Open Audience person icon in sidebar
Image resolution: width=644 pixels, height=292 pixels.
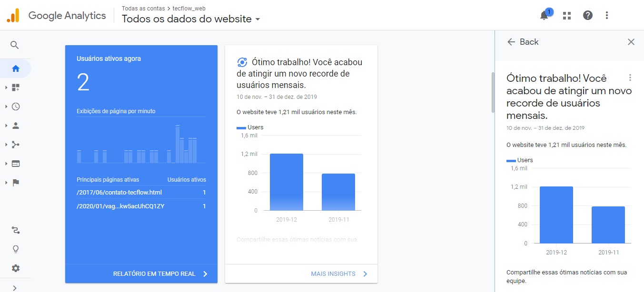16,126
